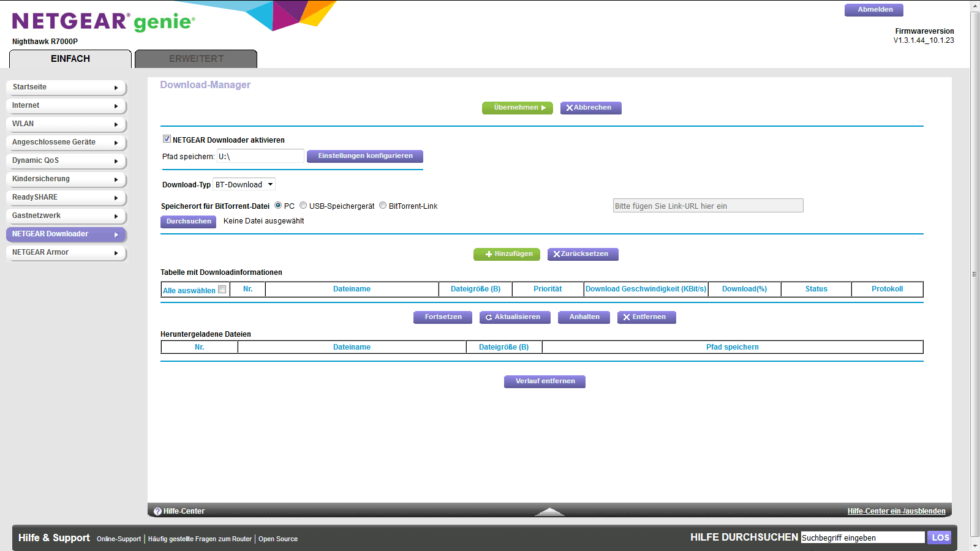980x551 pixels.
Task: Click the Aktualisieren button
Action: pyautogui.click(x=515, y=317)
